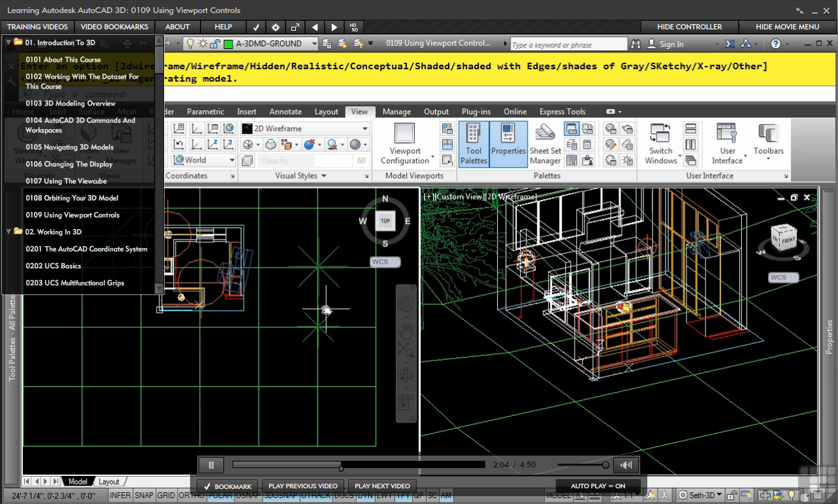838x504 pixels.
Task: Toggle Properties palette button
Action: tap(508, 144)
